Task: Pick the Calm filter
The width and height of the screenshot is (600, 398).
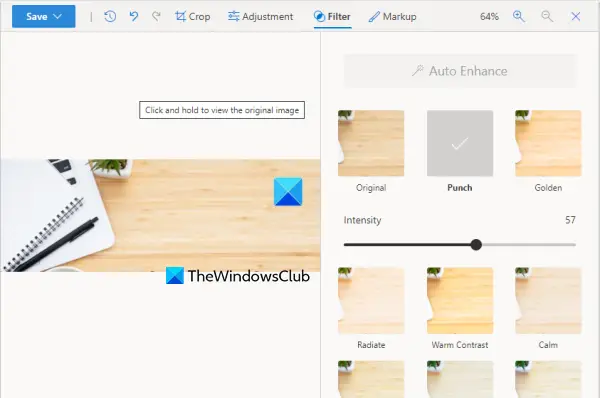Action: [548, 301]
